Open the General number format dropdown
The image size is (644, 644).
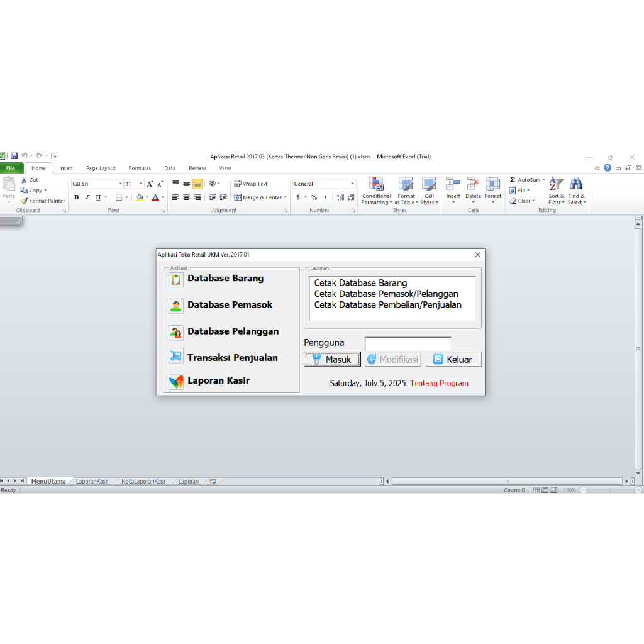(x=351, y=183)
